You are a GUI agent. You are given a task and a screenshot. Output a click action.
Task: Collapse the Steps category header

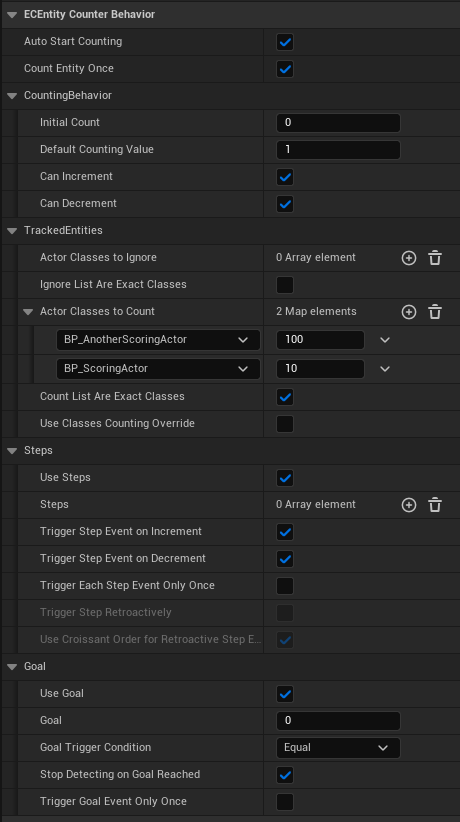pos(12,451)
